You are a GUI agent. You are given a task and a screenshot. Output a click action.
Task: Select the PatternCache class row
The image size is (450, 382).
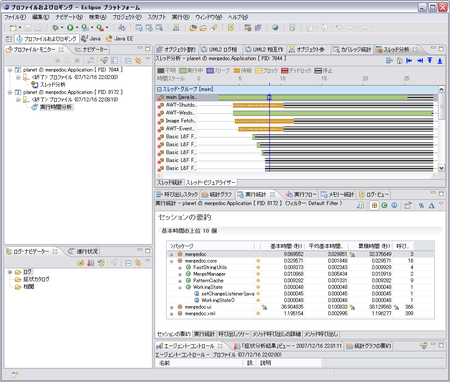pos(208,281)
